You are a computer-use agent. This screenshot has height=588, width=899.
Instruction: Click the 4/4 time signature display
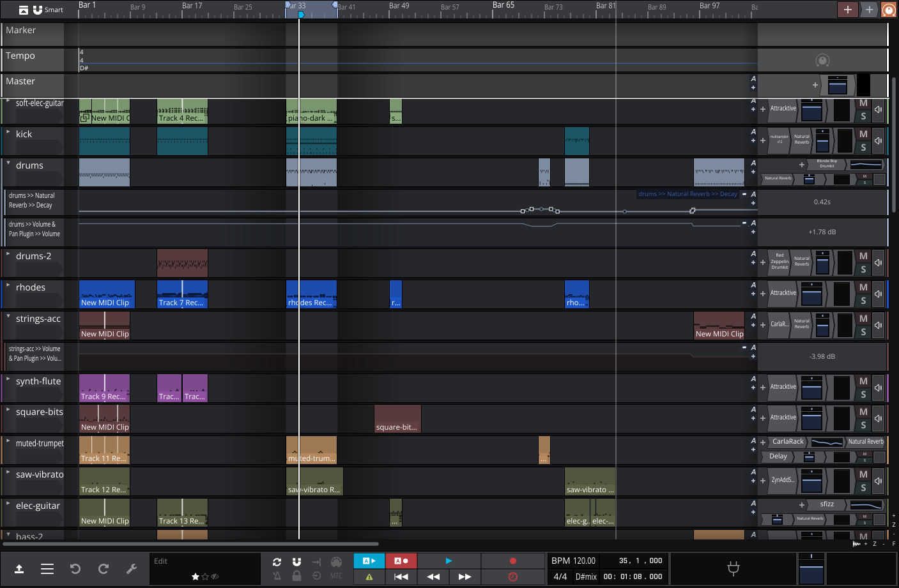pyautogui.click(x=560, y=577)
